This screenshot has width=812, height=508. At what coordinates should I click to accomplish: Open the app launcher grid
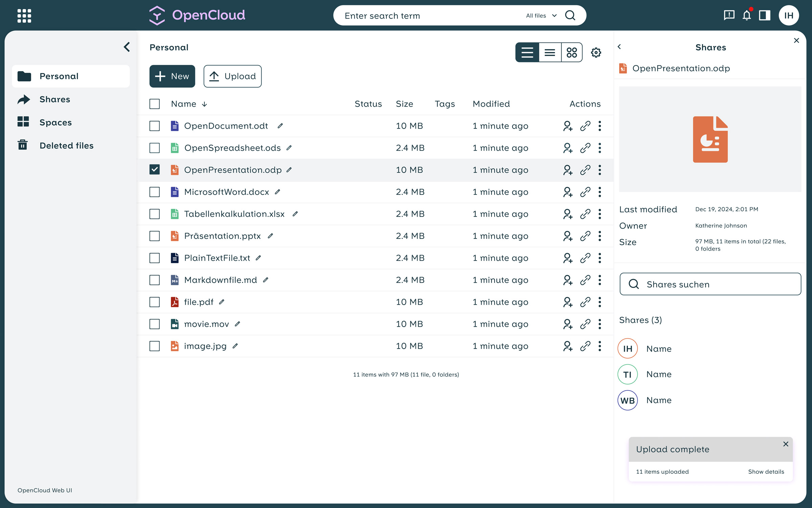(x=24, y=15)
